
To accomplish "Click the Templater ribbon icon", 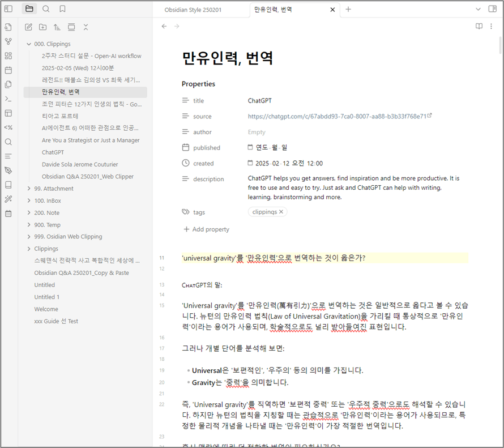I will (x=8, y=127).
